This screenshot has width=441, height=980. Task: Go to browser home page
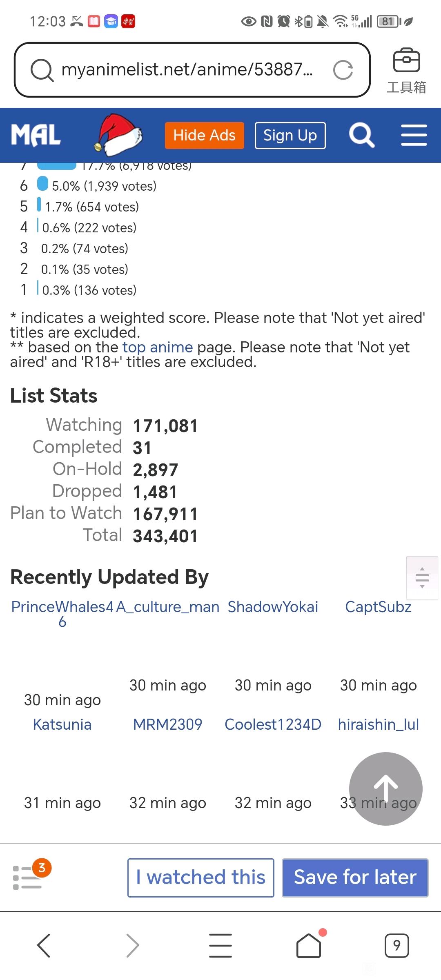(x=309, y=945)
